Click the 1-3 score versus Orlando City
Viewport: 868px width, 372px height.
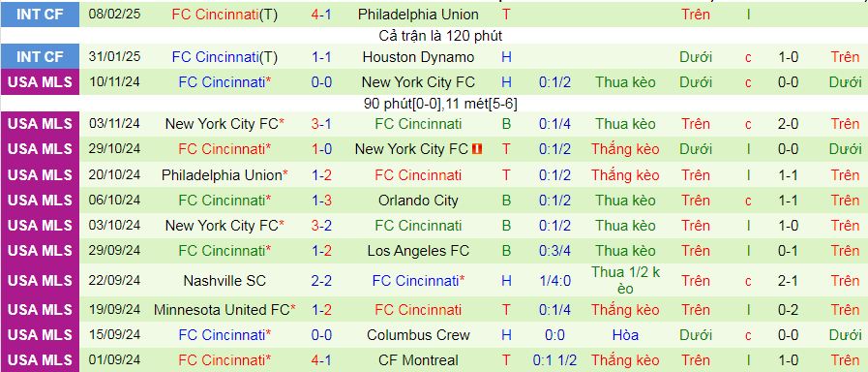(x=321, y=201)
